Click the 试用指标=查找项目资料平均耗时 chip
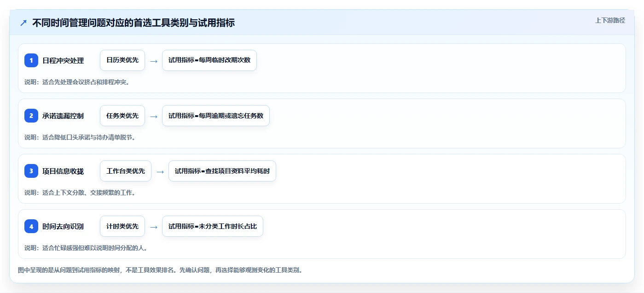This screenshot has width=644, height=293. (x=222, y=171)
